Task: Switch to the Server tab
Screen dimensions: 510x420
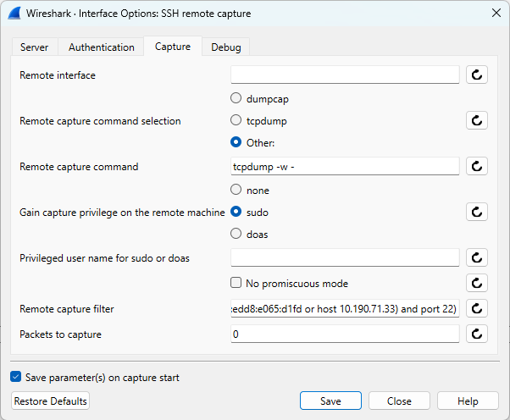Action: click(35, 47)
